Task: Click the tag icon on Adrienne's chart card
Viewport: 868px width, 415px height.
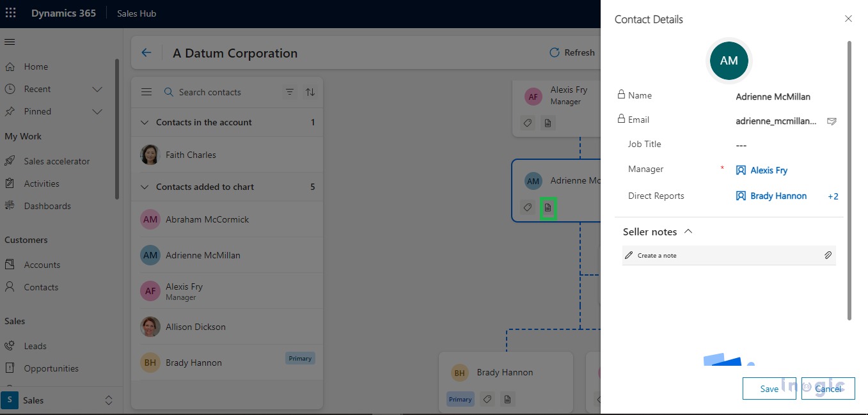Action: point(528,207)
